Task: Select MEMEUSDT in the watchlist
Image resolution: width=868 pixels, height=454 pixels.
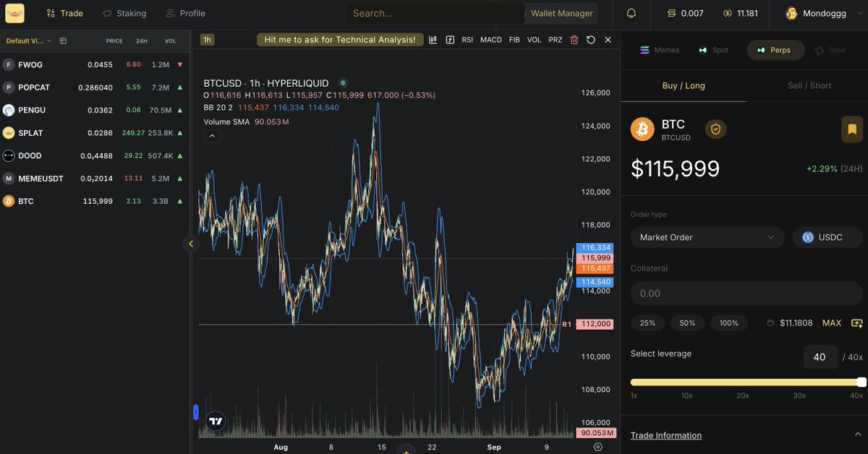Action: [94, 178]
